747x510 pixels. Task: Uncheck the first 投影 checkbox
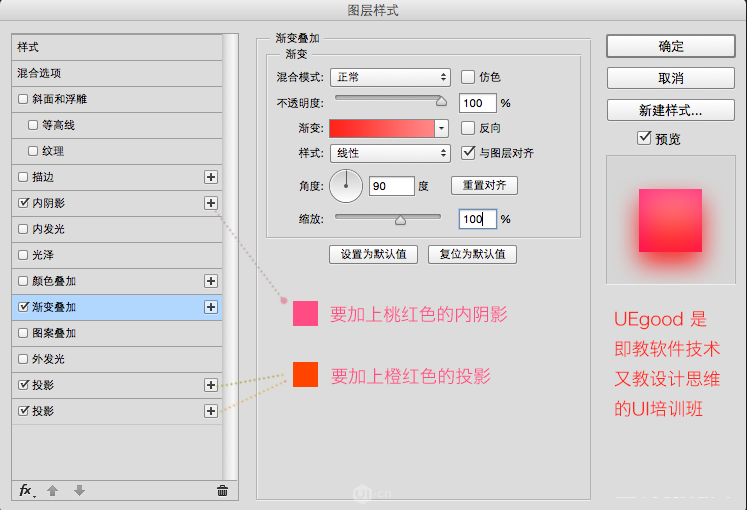coord(23,385)
